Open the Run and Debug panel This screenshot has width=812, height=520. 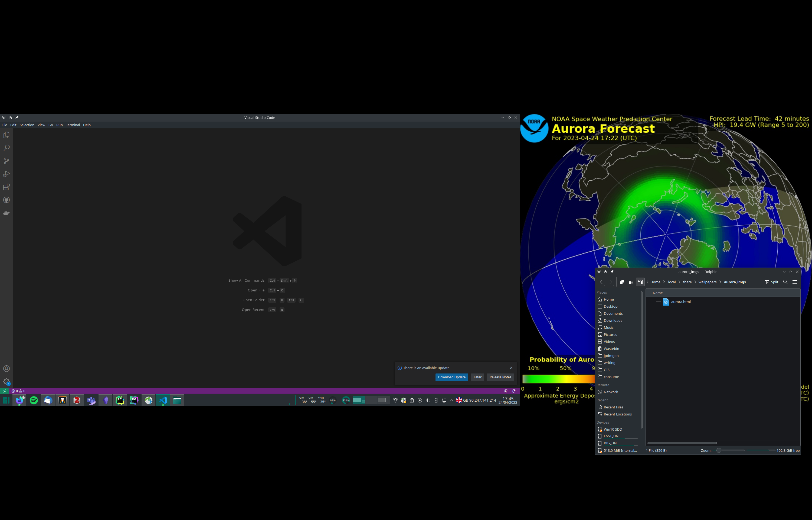(x=6, y=174)
